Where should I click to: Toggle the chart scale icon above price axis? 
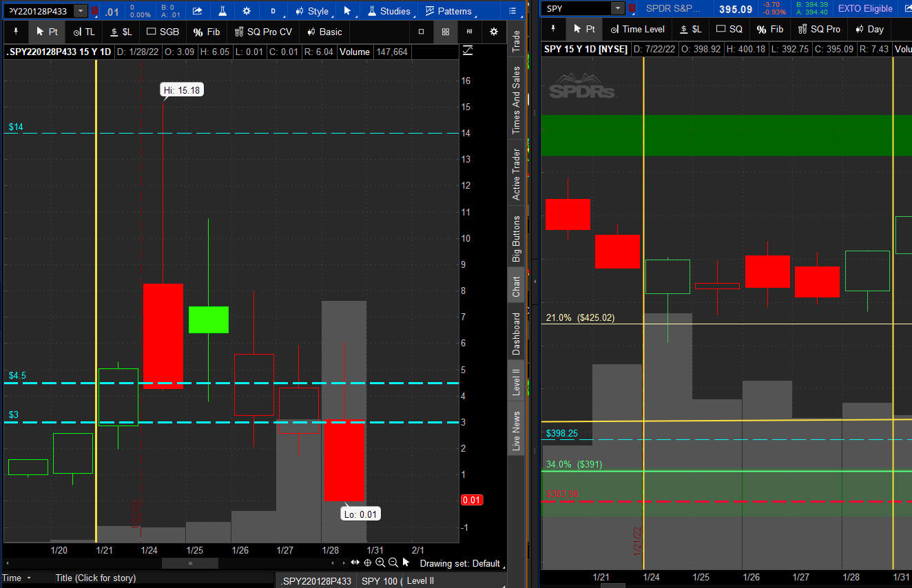(x=468, y=51)
